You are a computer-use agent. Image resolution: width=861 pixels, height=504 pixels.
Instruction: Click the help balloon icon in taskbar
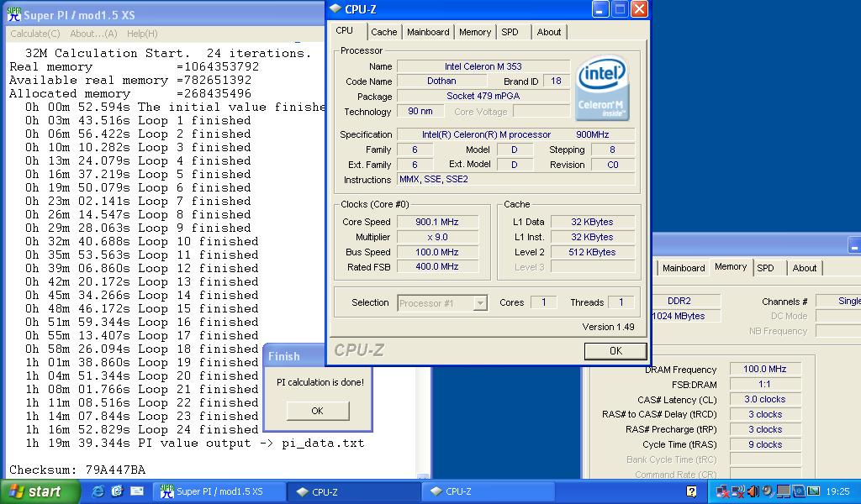coord(691,491)
